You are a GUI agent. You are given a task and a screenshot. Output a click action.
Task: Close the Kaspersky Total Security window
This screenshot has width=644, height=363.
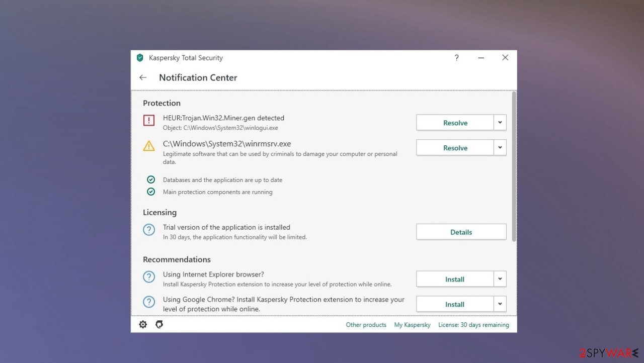[x=505, y=58]
